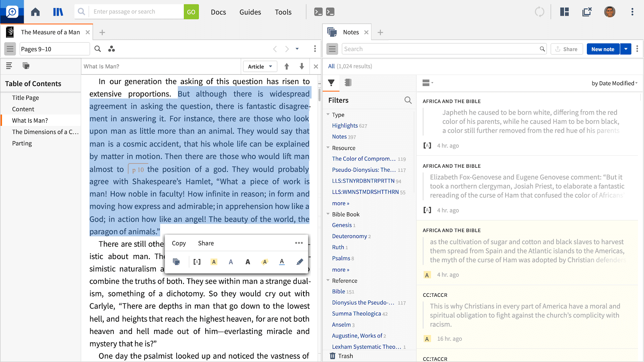Apply solid yellow highlight swatch

coord(214,262)
